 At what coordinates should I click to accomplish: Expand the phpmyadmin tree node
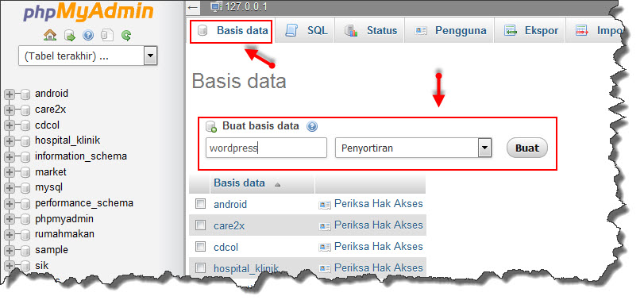pyautogui.click(x=10, y=220)
